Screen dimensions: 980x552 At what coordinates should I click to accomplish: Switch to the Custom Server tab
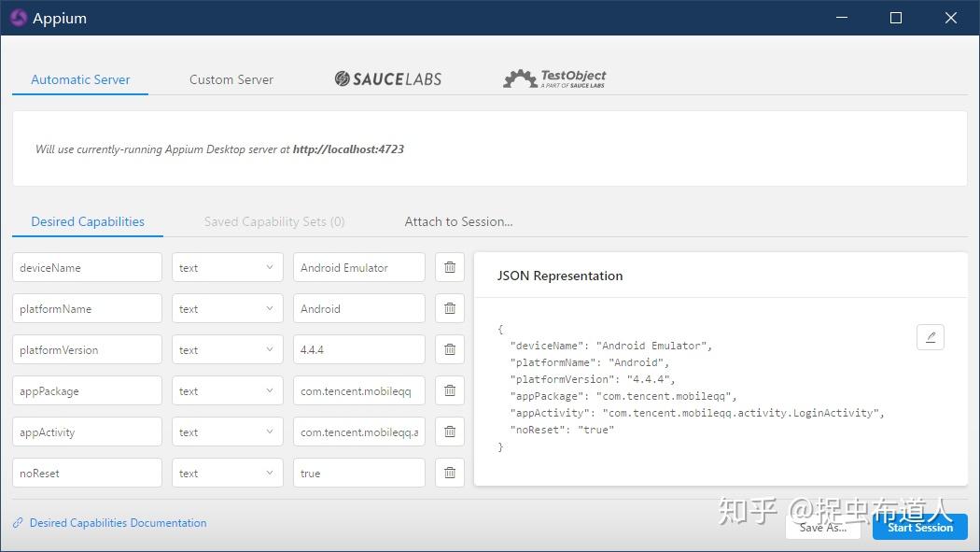pos(231,79)
